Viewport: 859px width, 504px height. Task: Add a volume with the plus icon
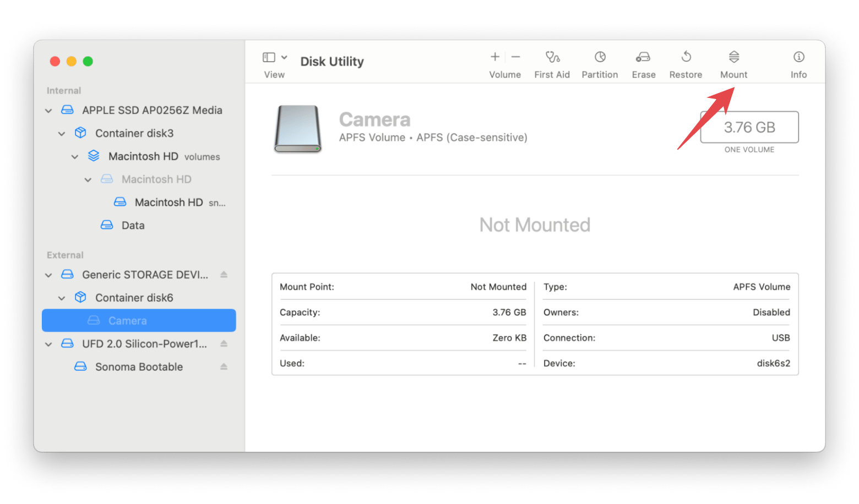(495, 57)
